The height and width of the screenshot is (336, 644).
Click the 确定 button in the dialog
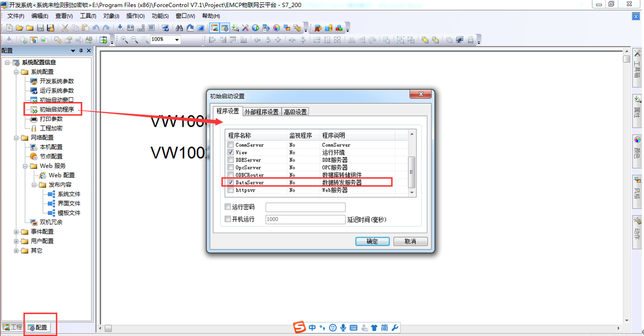pyautogui.click(x=372, y=241)
